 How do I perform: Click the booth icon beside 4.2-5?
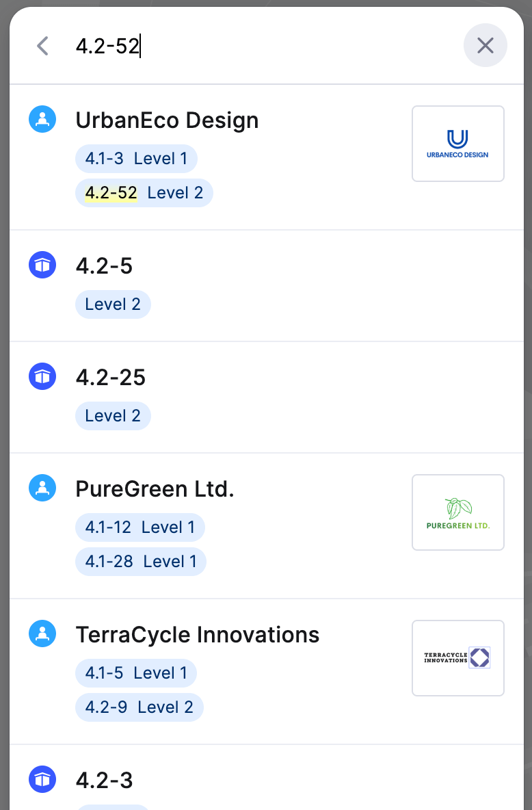pos(42,265)
